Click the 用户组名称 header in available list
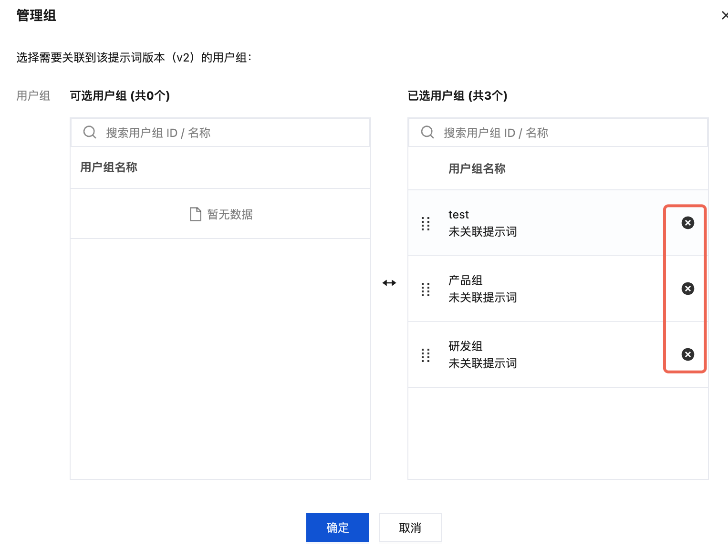Screen dimensions: 728x560 [109, 167]
